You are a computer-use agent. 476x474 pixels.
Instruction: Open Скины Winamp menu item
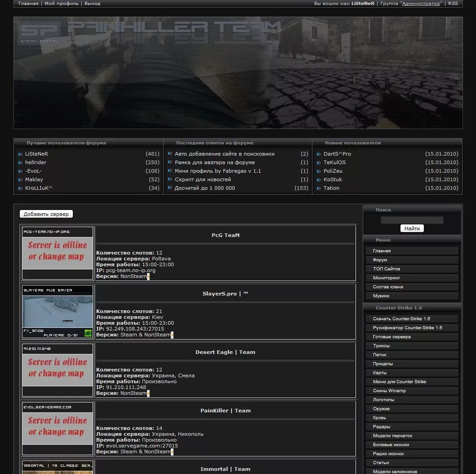tap(412, 390)
